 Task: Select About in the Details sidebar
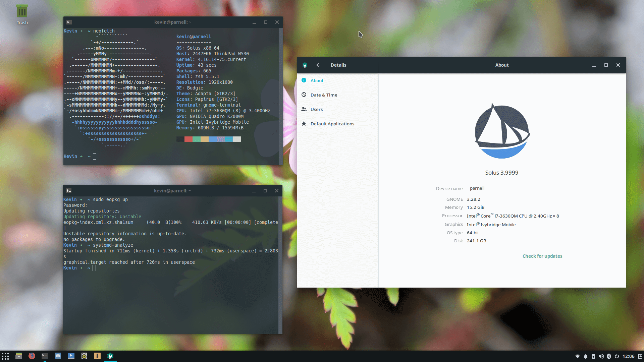click(x=338, y=80)
